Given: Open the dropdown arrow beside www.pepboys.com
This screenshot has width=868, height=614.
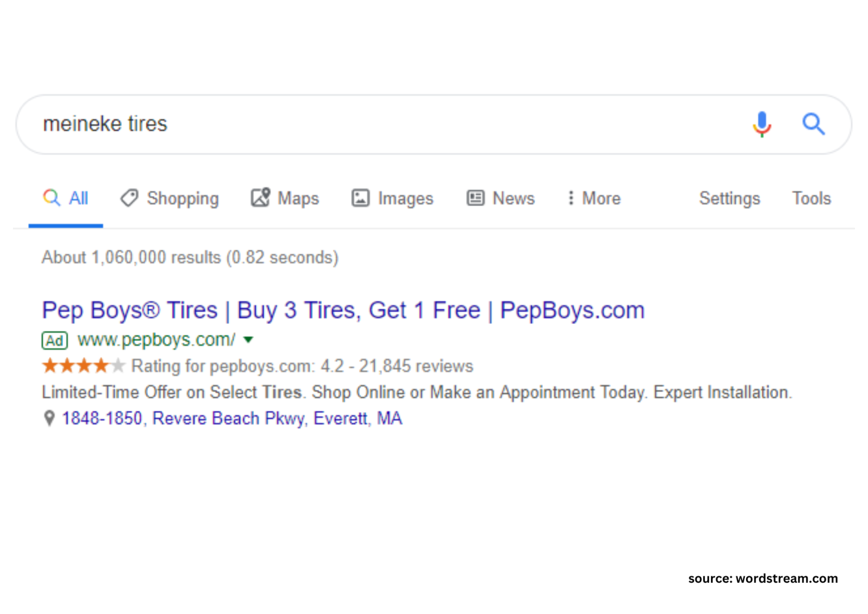Looking at the screenshot, I should click(249, 340).
